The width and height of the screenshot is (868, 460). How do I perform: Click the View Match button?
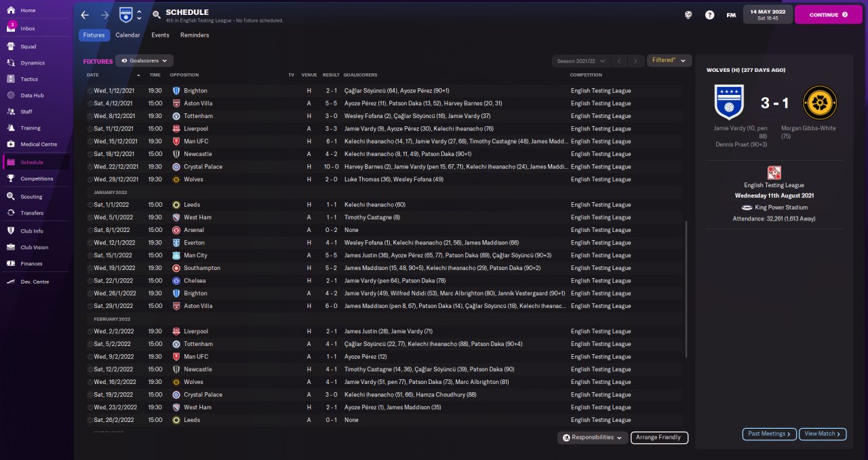(x=823, y=434)
